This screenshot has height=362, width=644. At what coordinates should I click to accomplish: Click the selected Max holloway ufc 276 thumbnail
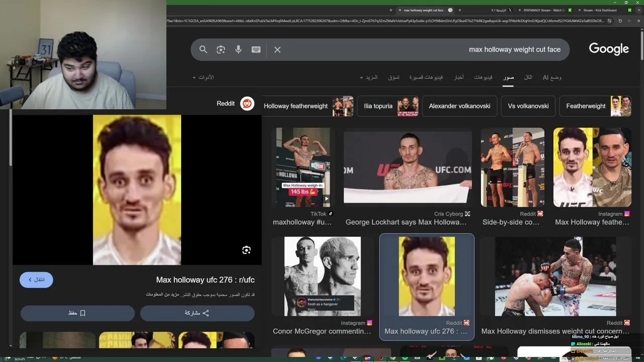tap(427, 277)
